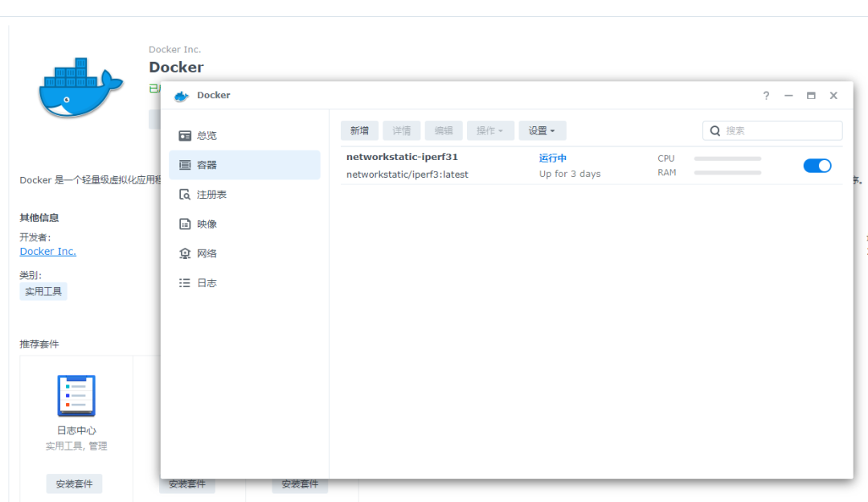Image resolution: width=868 pixels, height=502 pixels.
Task: Click the 日志 log list icon
Action: click(185, 282)
